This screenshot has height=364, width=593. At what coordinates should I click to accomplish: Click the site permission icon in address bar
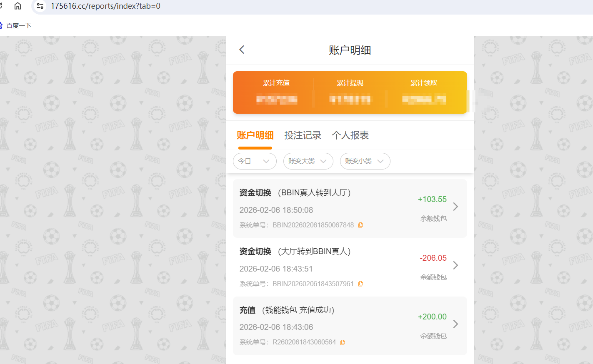point(40,6)
